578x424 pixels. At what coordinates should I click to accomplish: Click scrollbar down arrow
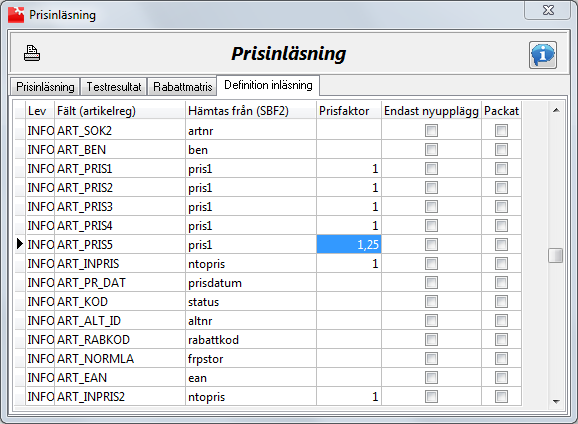tap(556, 402)
